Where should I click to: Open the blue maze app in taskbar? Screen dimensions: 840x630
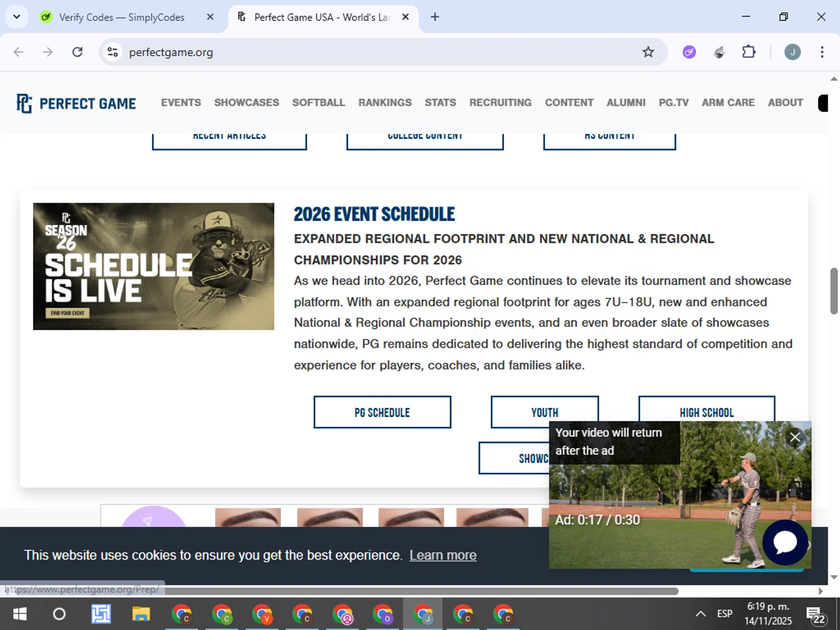101,614
